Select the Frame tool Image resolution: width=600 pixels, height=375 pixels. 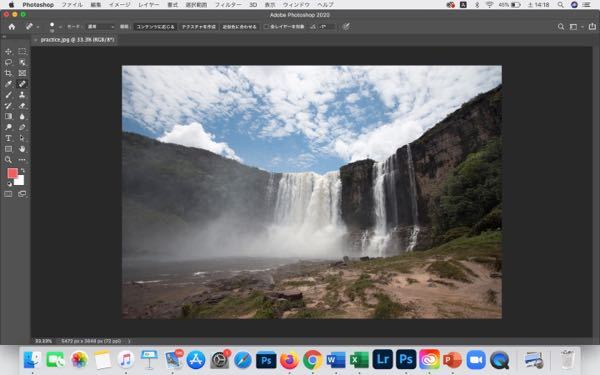pyautogui.click(x=22, y=73)
